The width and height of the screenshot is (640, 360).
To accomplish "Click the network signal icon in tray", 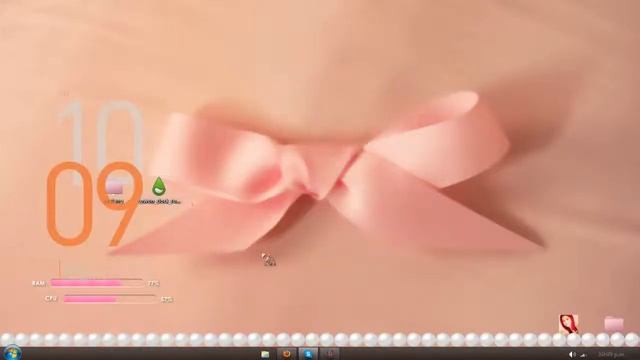I will [583, 355].
